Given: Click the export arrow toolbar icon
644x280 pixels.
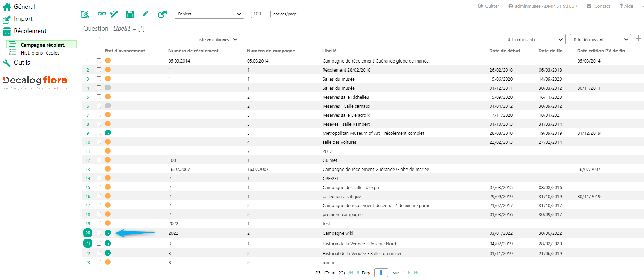Looking at the screenshot, I should (162, 14).
